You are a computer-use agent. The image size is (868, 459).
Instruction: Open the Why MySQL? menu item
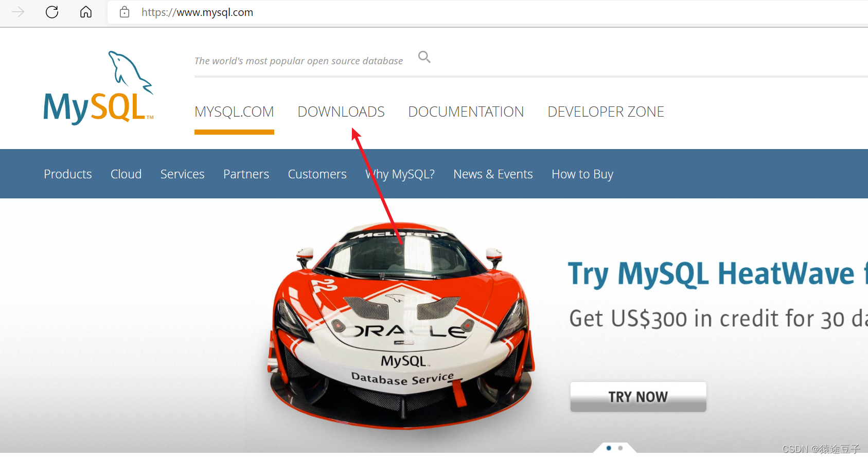coord(400,174)
